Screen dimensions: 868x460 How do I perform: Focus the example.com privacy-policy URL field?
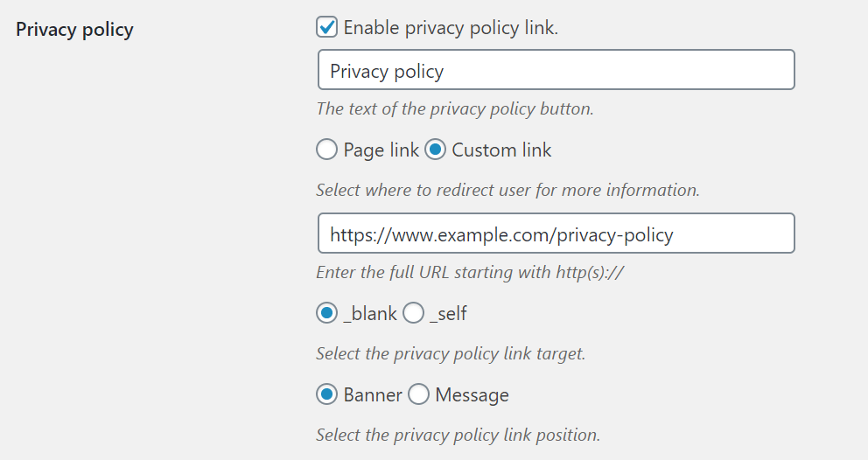(x=556, y=233)
